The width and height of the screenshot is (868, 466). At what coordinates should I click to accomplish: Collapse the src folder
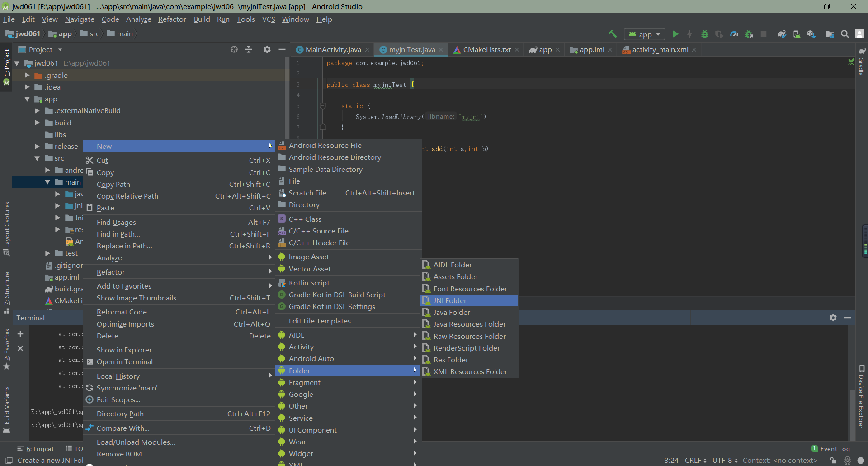[37, 158]
